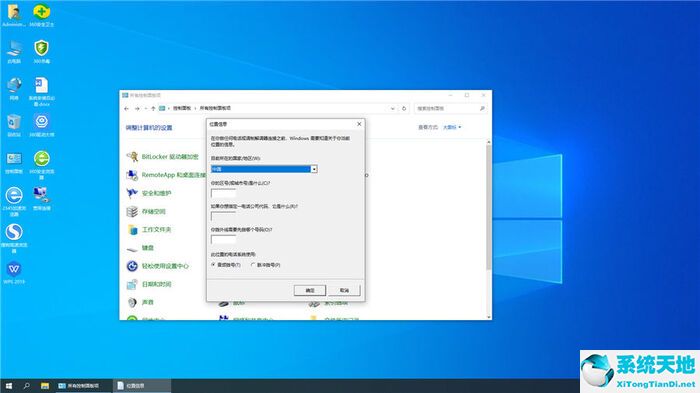Select 网络 network desktop icon
The height and width of the screenshot is (393, 700).
(x=14, y=89)
